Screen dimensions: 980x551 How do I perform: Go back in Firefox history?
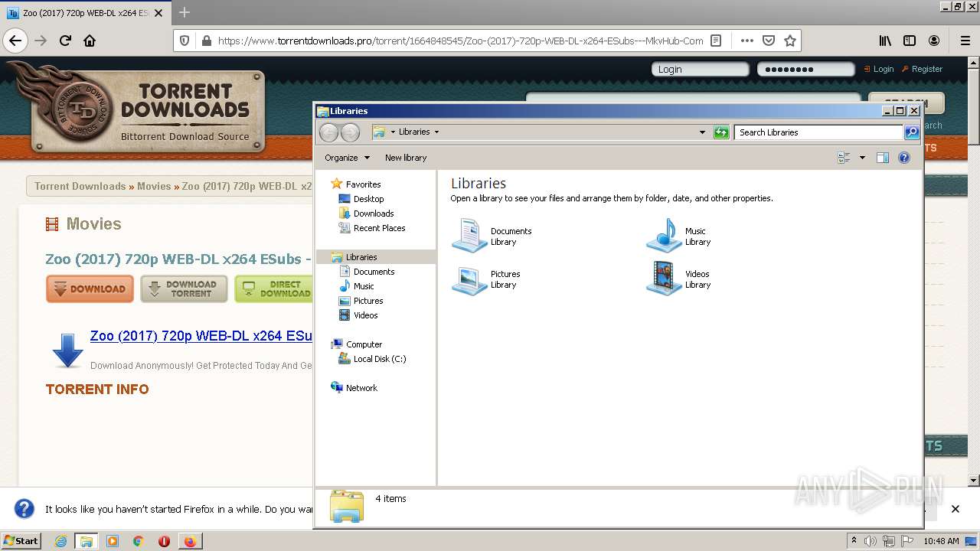[x=15, y=41]
